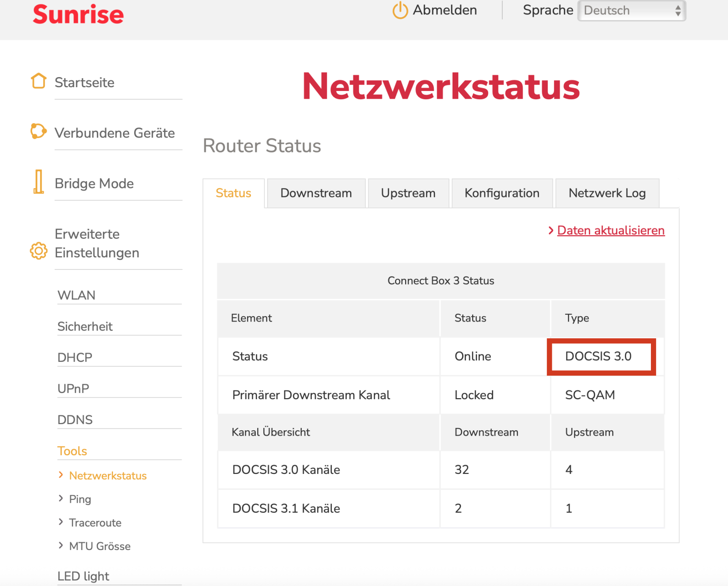Expand the Ping tool chevron
The image size is (728, 586).
[61, 498]
